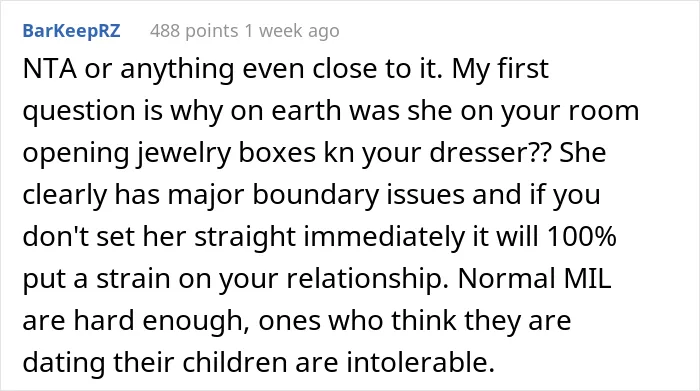Click the word 'dresser??' in the comment
The width and height of the screenshot is (700, 391).
click(489, 153)
